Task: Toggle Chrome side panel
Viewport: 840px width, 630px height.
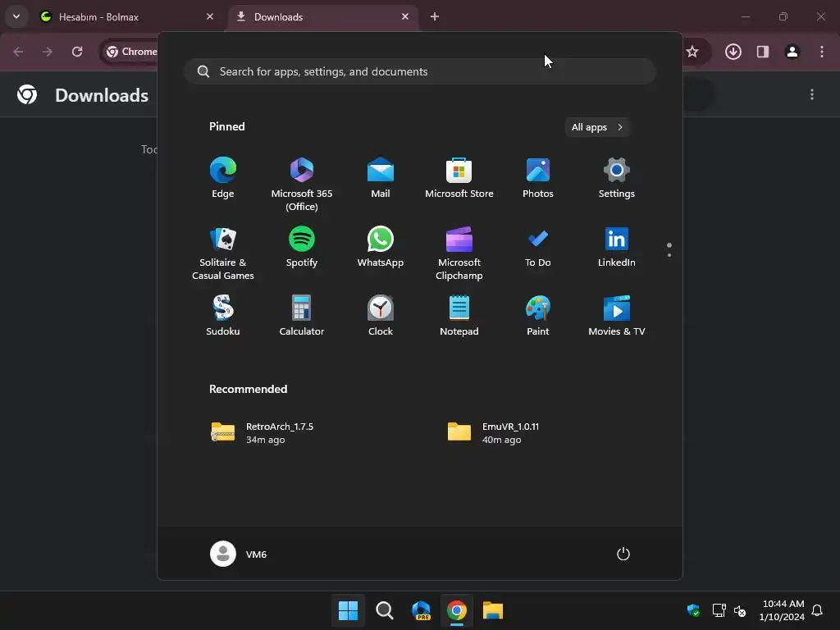Action: (763, 52)
